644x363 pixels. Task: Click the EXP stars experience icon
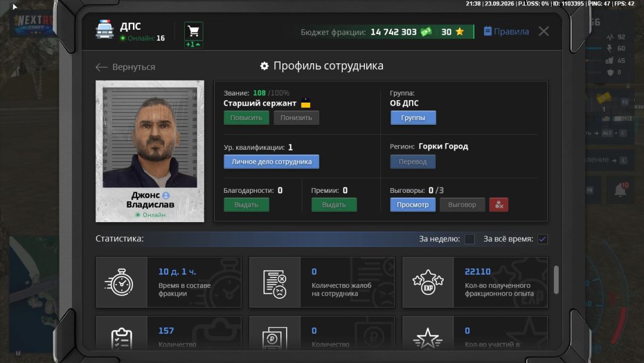(428, 282)
